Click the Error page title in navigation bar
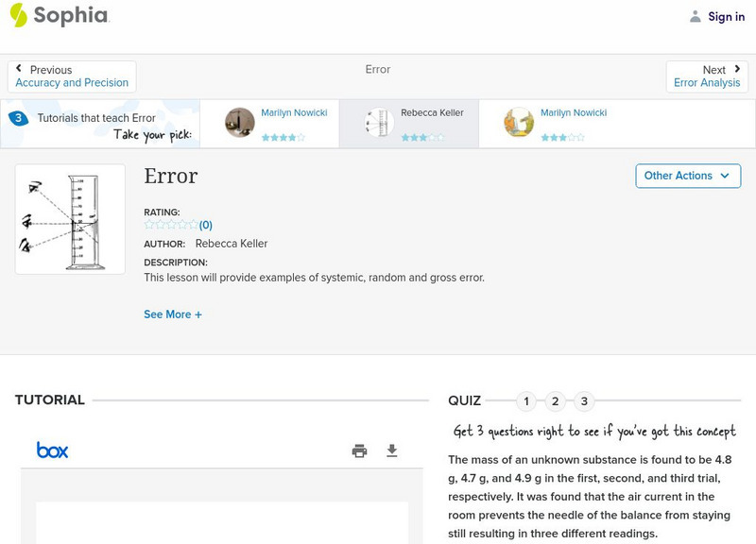Image resolution: width=756 pixels, height=544 pixels. pos(377,69)
